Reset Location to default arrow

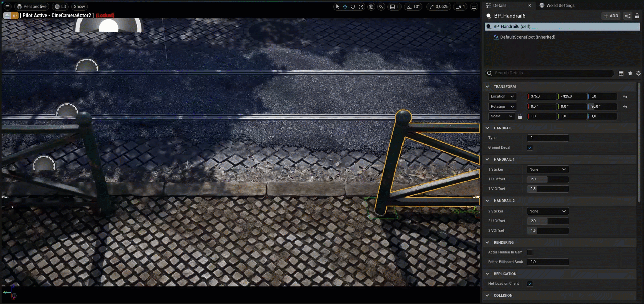pyautogui.click(x=625, y=96)
